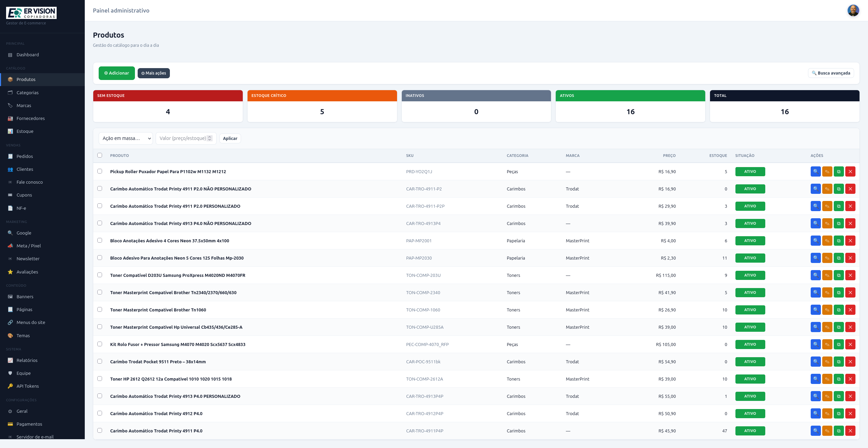Click the ATIVO badge for Carimbo Pocket 9511
Image resolution: width=868 pixels, height=448 pixels.
tap(750, 362)
